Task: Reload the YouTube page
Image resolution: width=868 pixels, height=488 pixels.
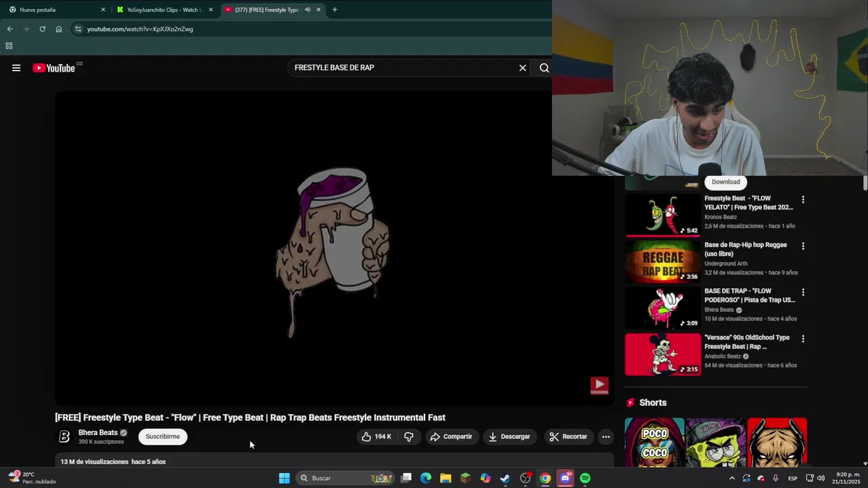Action: (42, 29)
